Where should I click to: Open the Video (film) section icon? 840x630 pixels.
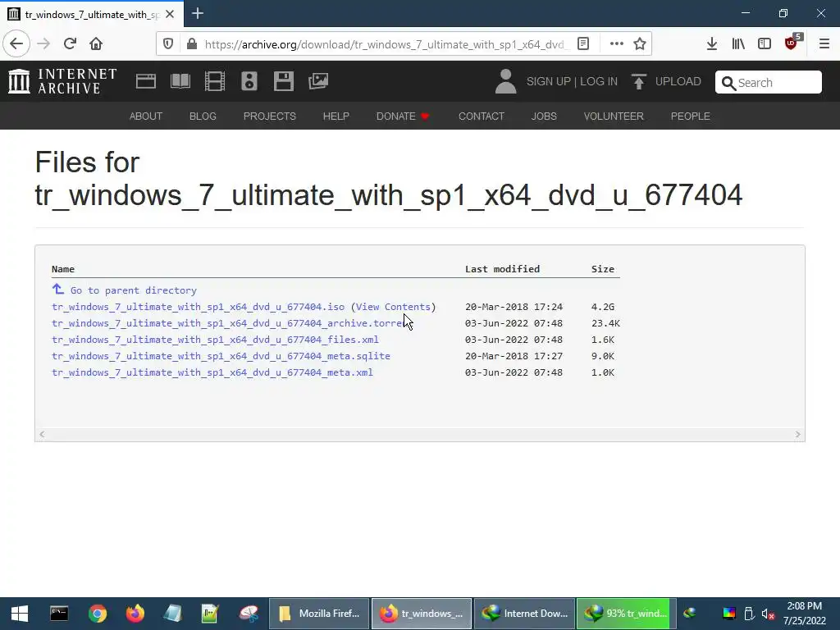pos(215,81)
